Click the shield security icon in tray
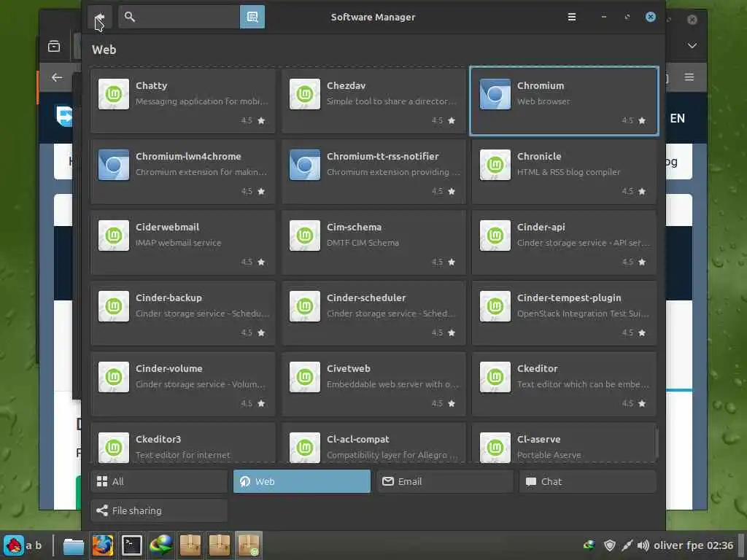This screenshot has width=747, height=560. pos(609,545)
